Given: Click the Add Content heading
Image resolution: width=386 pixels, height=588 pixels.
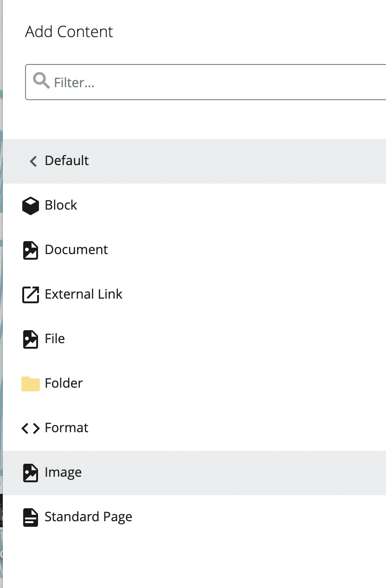Looking at the screenshot, I should click(69, 32).
